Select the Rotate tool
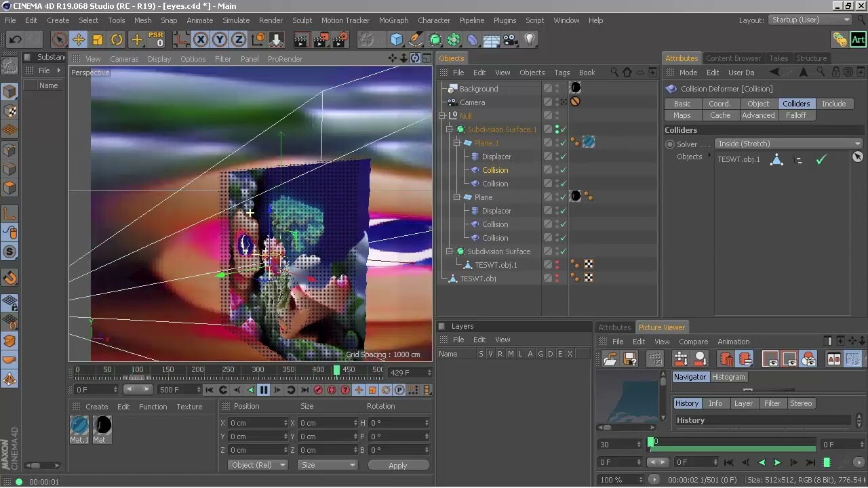 115,39
